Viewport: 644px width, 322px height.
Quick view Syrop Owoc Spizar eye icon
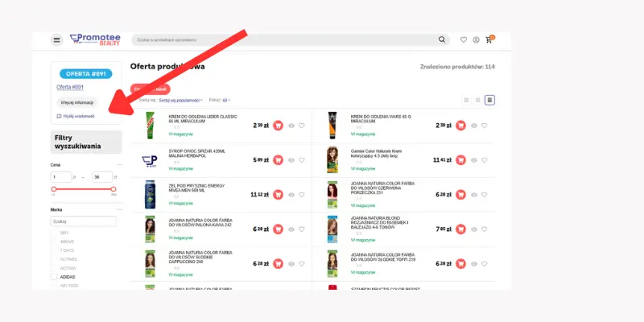click(x=291, y=160)
